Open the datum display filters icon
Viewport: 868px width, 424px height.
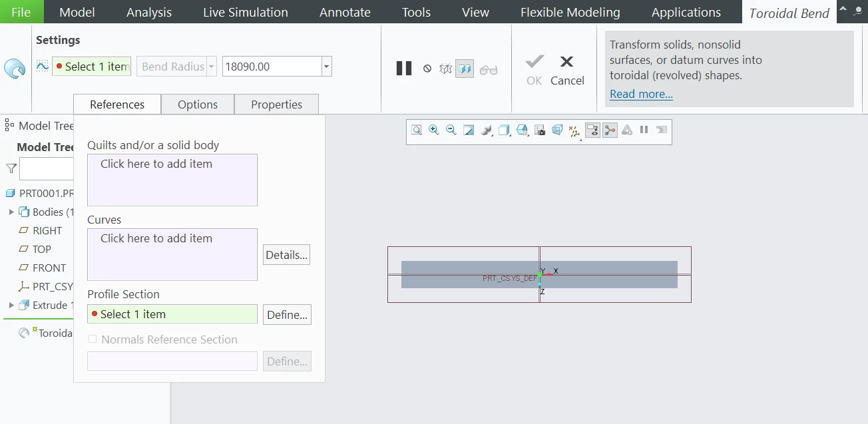(x=575, y=131)
